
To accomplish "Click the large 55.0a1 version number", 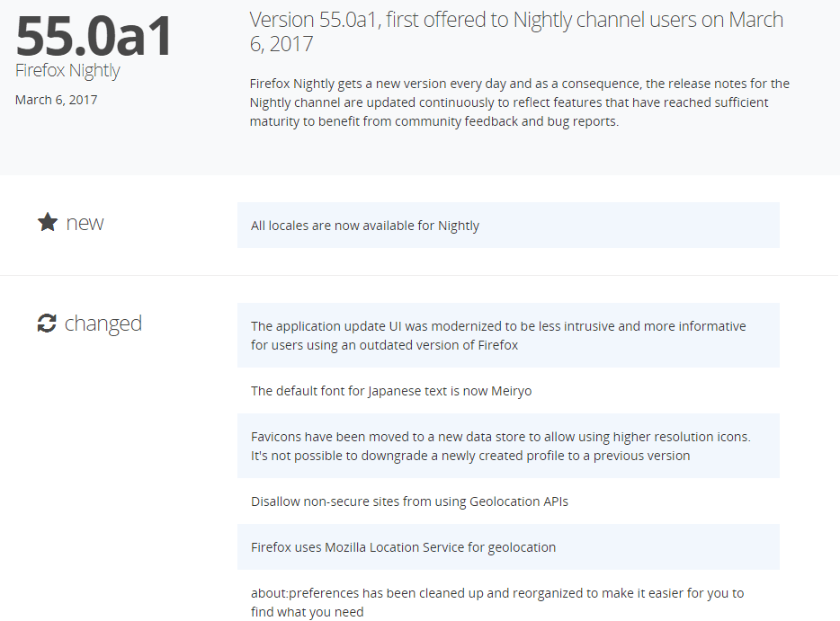I will [x=94, y=36].
